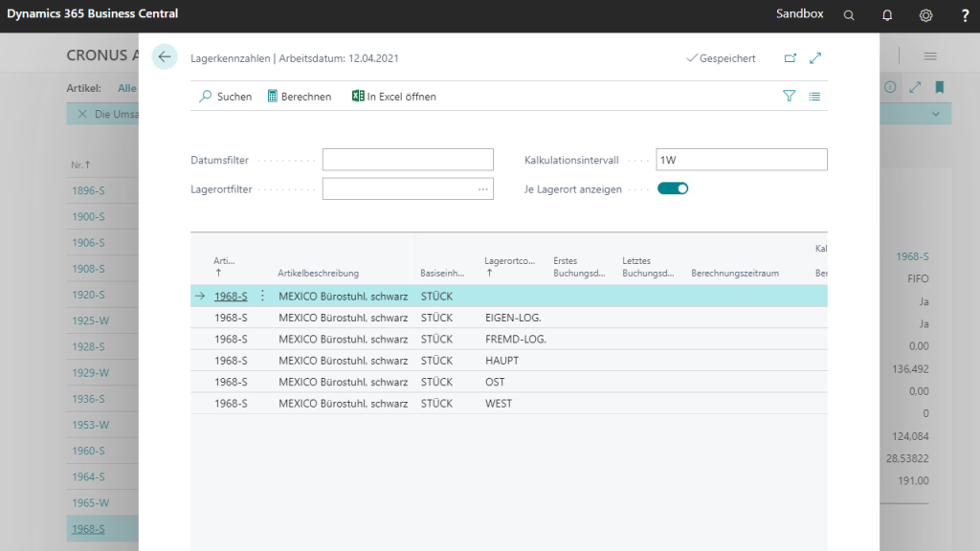Viewport: 980px width, 551px height.
Task: Click Berechnen action
Action: coord(299,97)
